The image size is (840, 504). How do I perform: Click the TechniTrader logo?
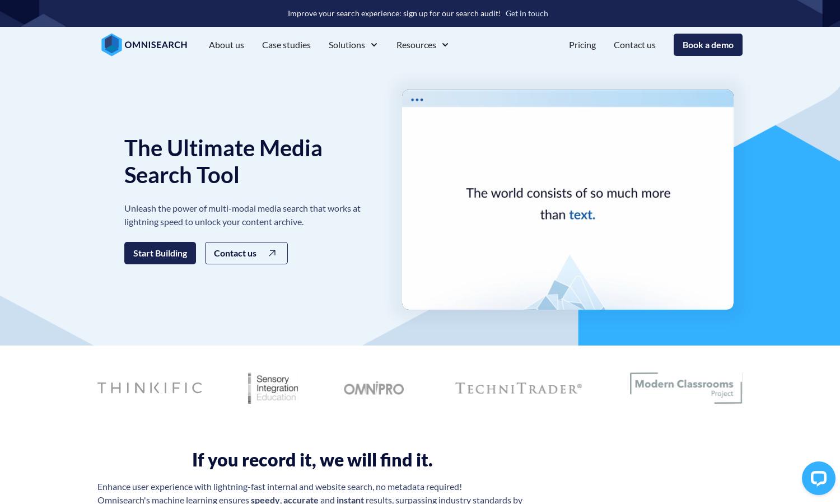[519, 388]
